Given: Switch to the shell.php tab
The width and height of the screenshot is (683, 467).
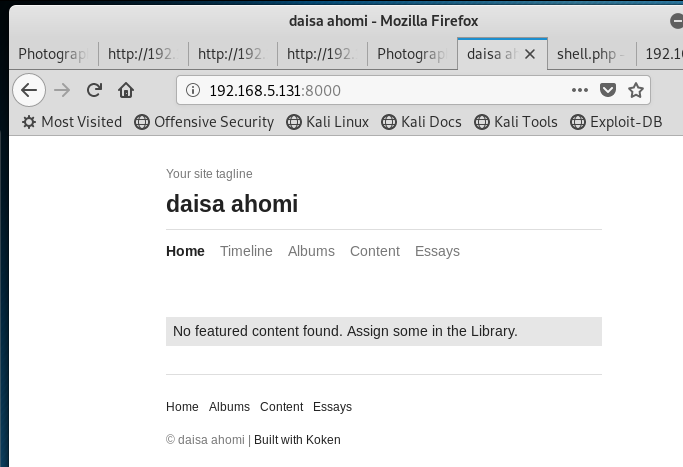Looking at the screenshot, I should (591, 54).
